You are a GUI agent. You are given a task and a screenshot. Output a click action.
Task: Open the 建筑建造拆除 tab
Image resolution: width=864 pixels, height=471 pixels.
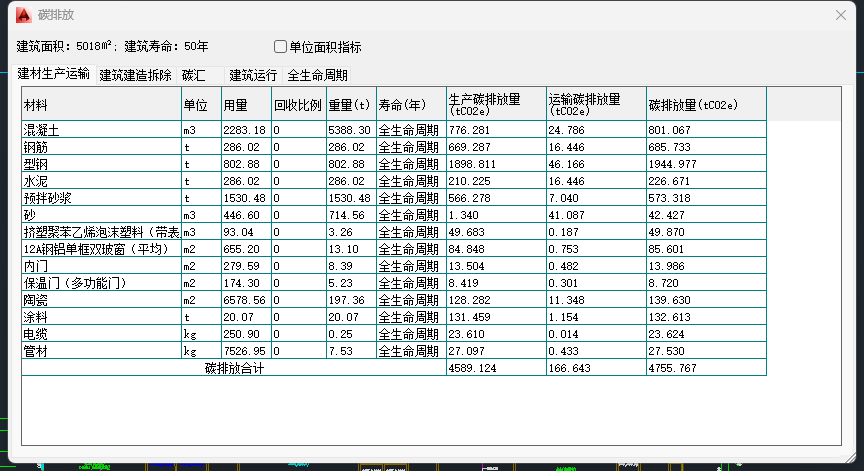(136, 75)
